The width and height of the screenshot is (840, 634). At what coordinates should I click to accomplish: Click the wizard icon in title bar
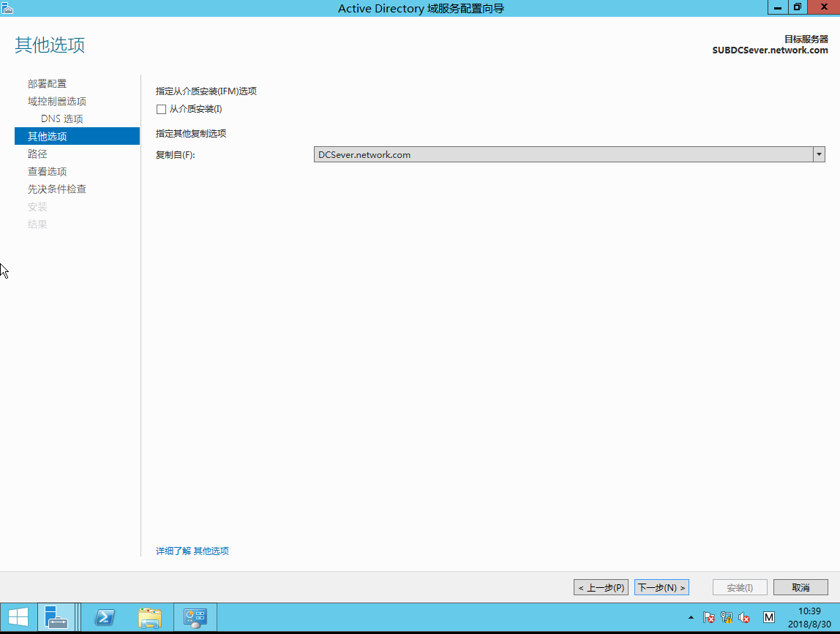(7, 8)
